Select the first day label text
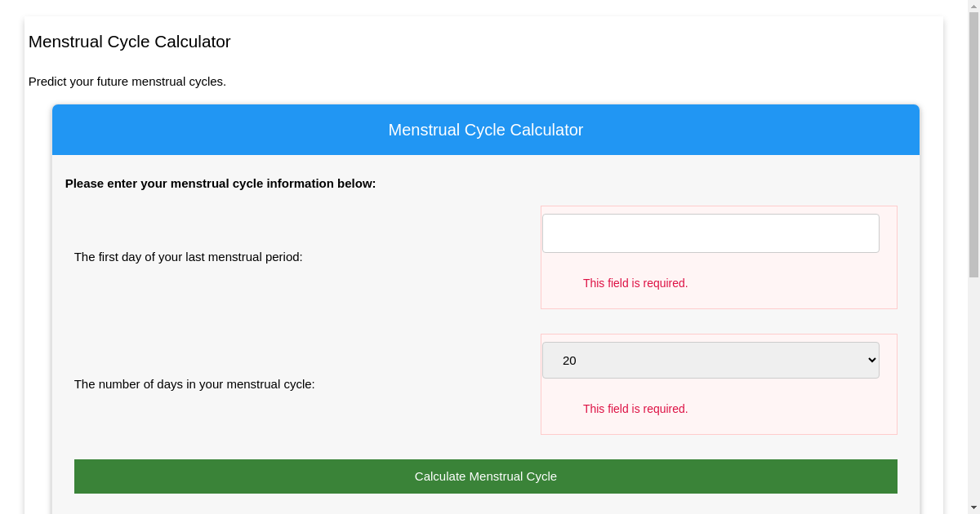The image size is (980, 514). pyautogui.click(x=189, y=256)
